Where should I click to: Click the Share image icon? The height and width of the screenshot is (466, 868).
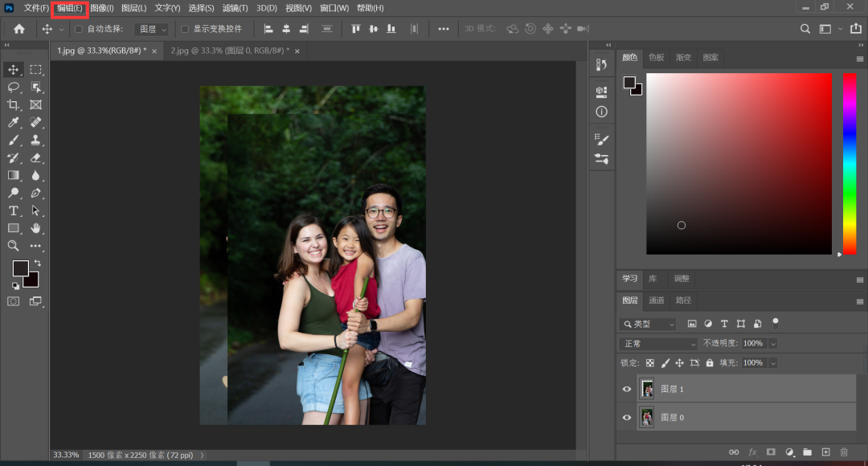click(856, 29)
